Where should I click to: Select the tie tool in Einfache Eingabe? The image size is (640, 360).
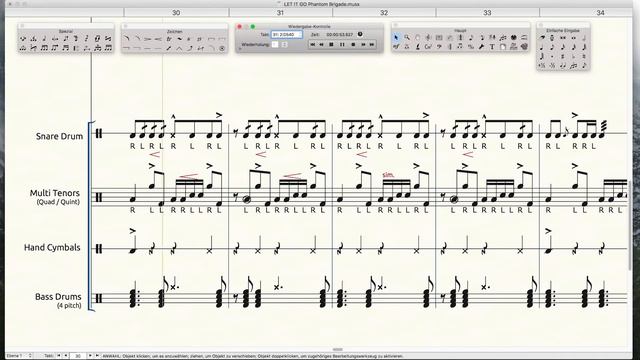coord(563,66)
